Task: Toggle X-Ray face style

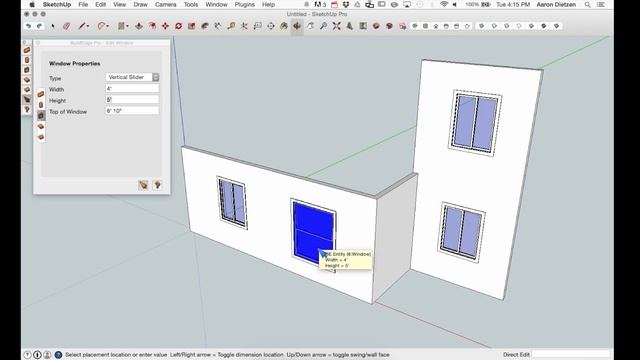Action: [x=482, y=26]
